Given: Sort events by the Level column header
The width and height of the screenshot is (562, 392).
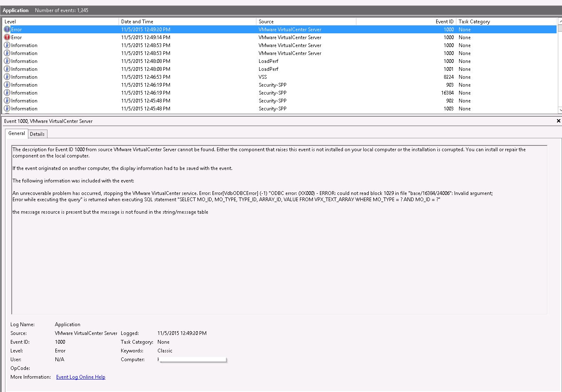Looking at the screenshot, I should 60,22.
